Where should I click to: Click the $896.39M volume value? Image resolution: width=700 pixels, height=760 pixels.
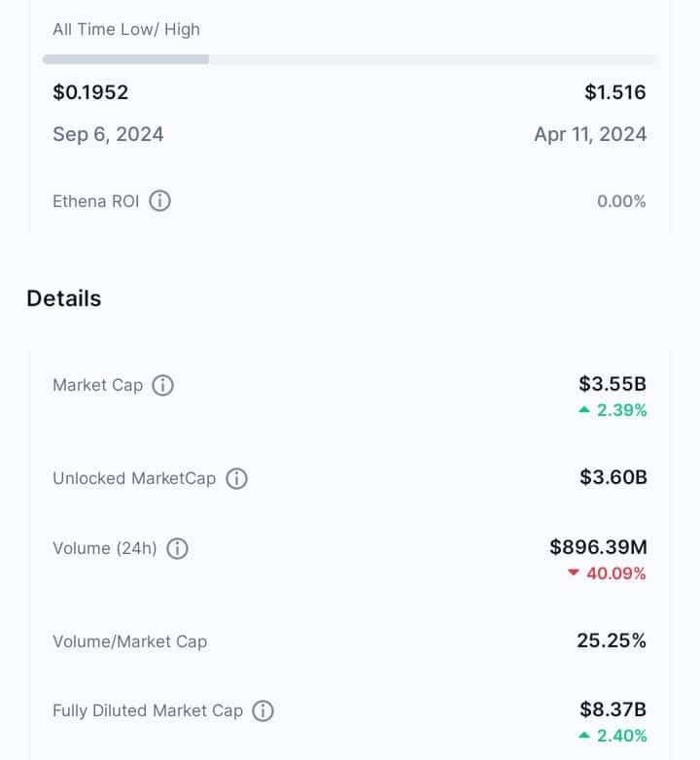599,547
